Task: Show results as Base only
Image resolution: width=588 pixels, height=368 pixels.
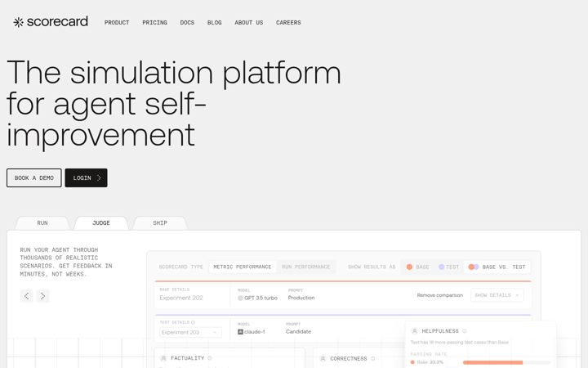Action: (418, 267)
